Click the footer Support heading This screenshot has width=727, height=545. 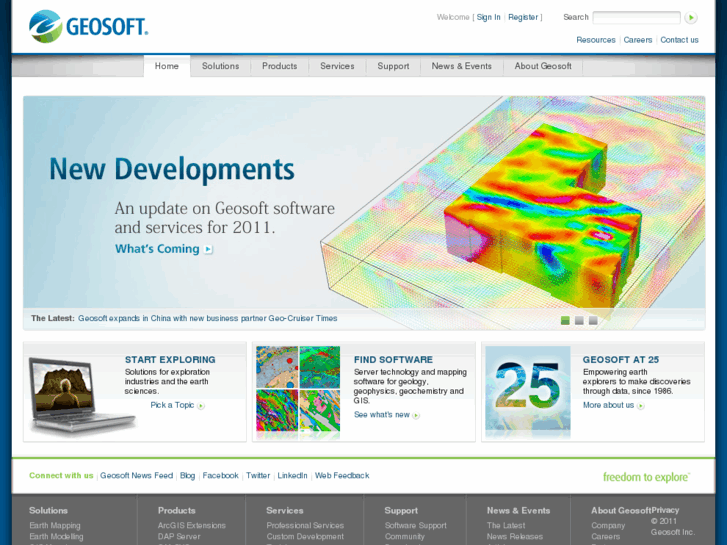point(401,510)
